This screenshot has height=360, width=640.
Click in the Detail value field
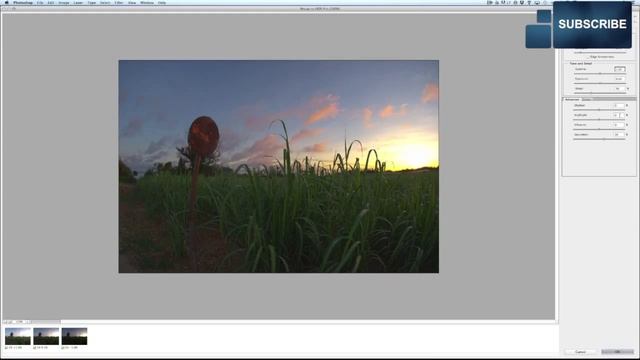[x=620, y=89]
